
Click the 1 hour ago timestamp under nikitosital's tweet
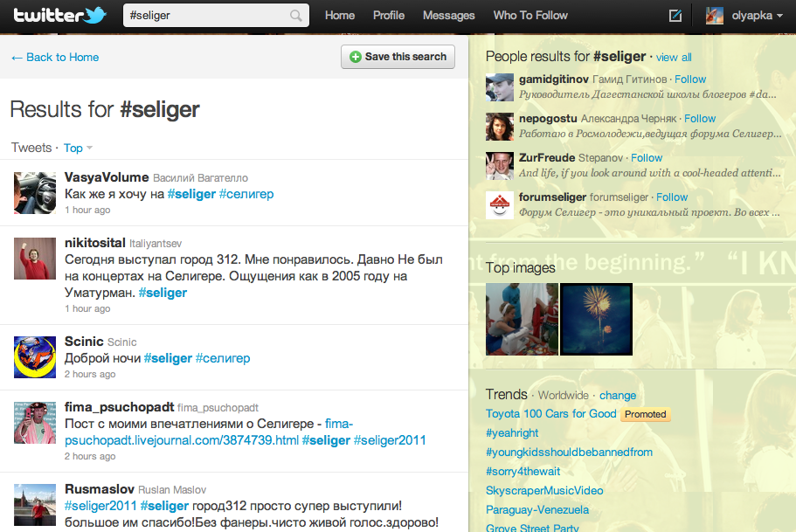click(x=87, y=308)
